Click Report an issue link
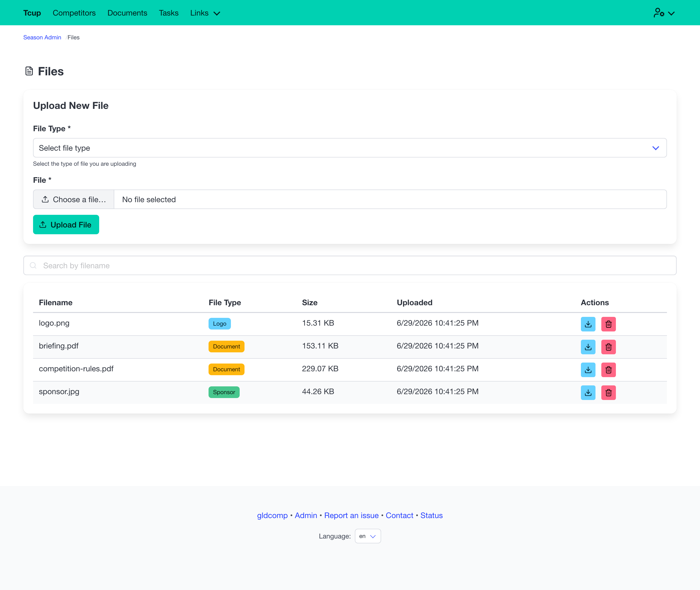The width and height of the screenshot is (700, 590). click(x=351, y=515)
